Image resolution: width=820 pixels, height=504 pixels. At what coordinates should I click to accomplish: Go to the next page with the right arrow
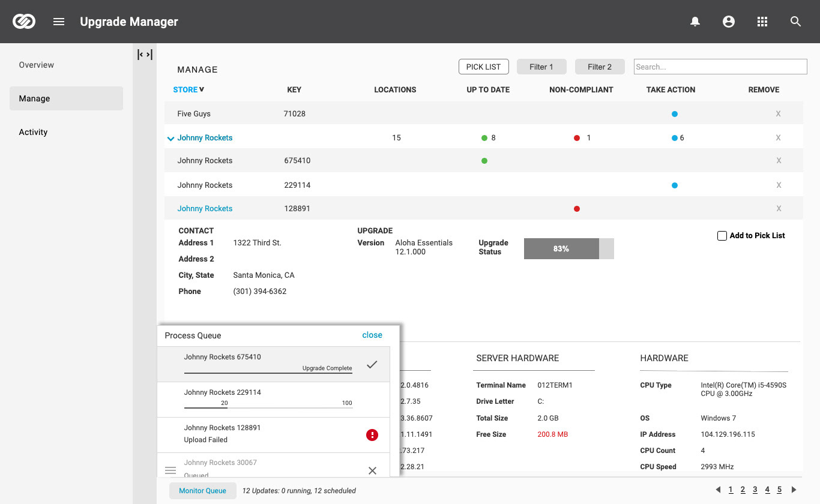coord(794,490)
